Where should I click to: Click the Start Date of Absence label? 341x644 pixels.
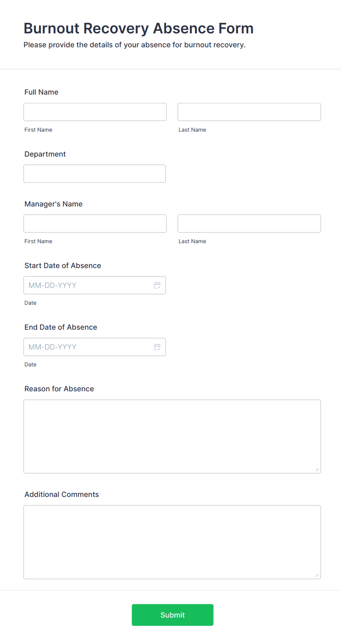click(63, 266)
